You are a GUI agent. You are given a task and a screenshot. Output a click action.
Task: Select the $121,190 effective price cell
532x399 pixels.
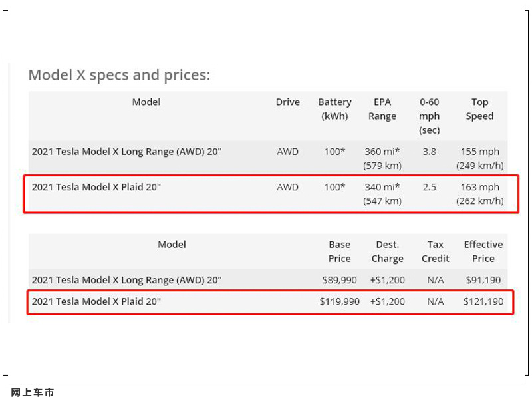(483, 301)
